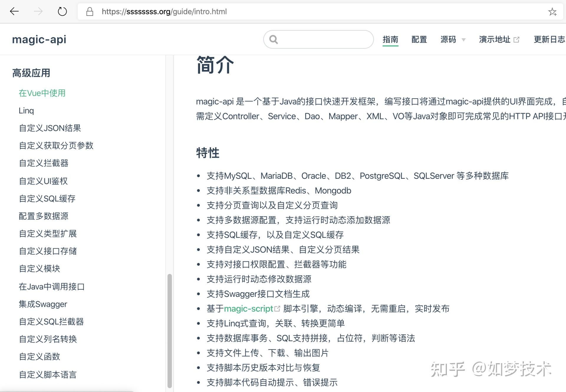The image size is (566, 392).
Task: Click the browser back arrow
Action: [x=14, y=11]
